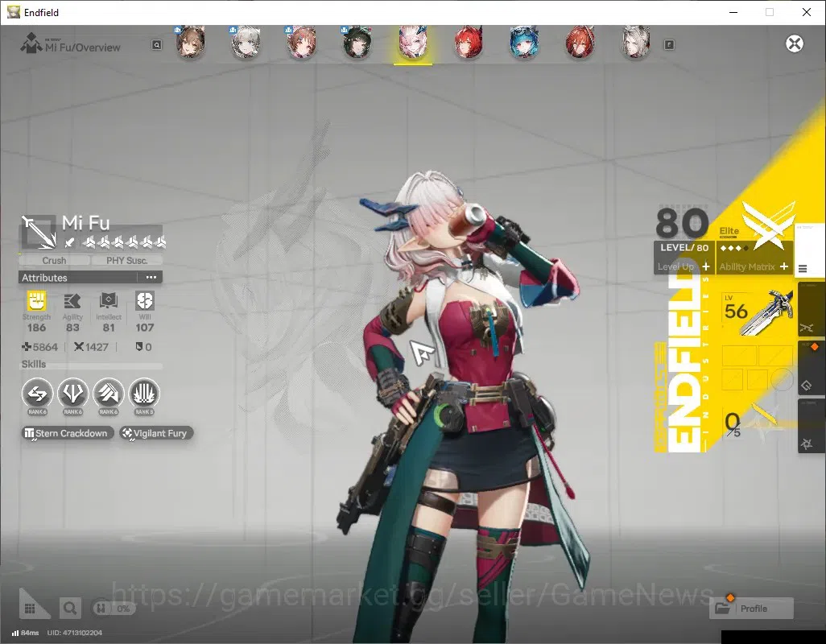Expand the Attributes three-dot menu
The image size is (826, 644).
point(151,278)
